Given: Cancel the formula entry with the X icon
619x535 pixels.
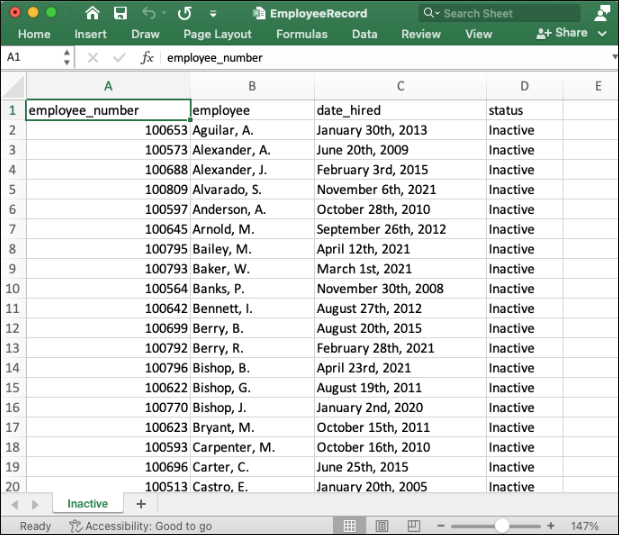Looking at the screenshot, I should pyautogui.click(x=93, y=58).
